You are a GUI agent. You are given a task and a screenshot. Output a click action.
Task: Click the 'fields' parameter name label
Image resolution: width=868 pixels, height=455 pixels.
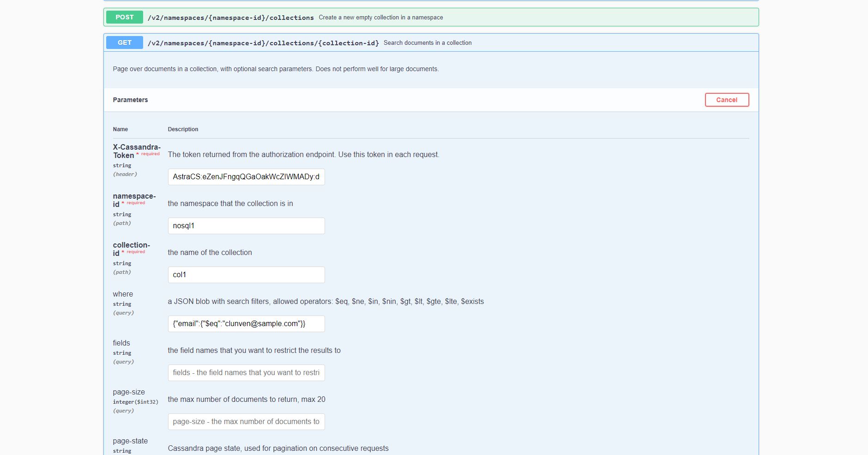point(121,343)
